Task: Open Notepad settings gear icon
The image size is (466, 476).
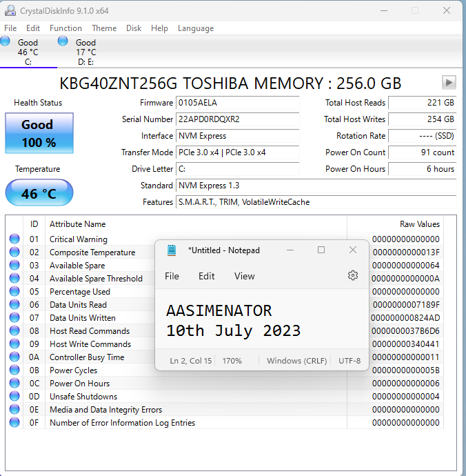Action: point(352,275)
